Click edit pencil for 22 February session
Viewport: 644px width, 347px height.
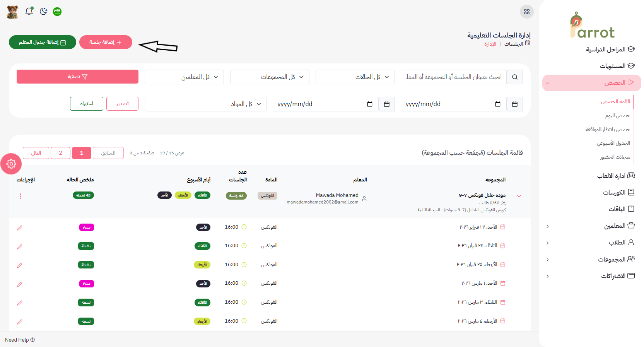tap(20, 228)
